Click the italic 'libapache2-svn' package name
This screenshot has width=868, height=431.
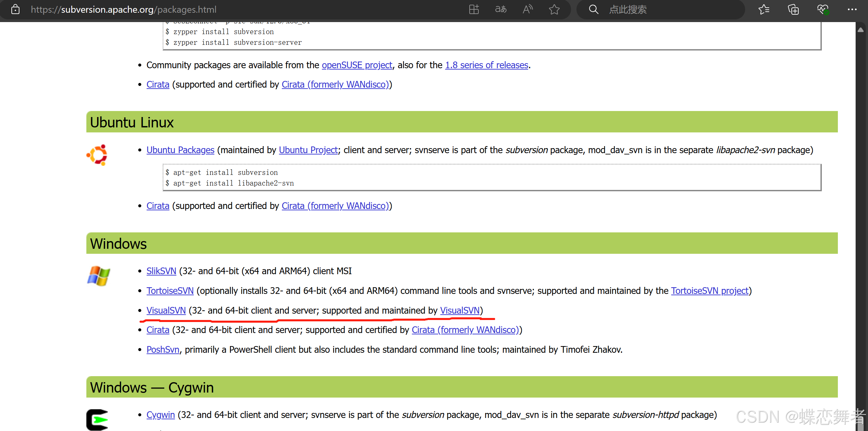pos(745,150)
